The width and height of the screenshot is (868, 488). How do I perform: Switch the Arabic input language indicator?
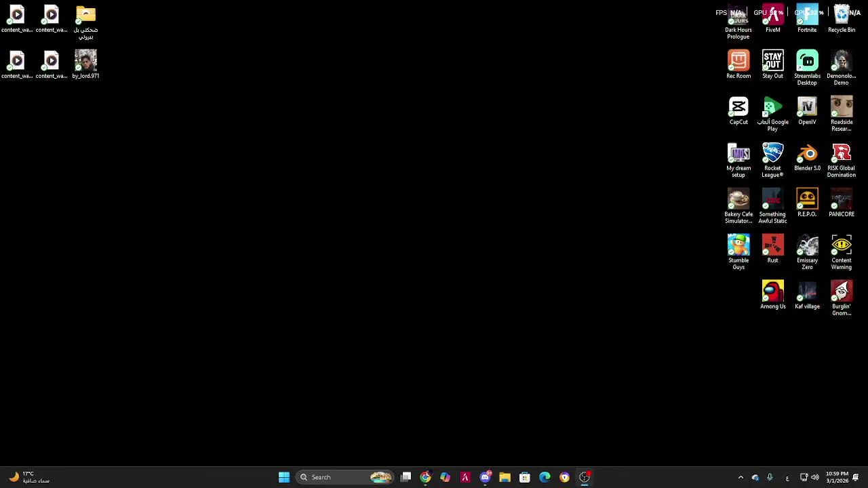(x=787, y=477)
